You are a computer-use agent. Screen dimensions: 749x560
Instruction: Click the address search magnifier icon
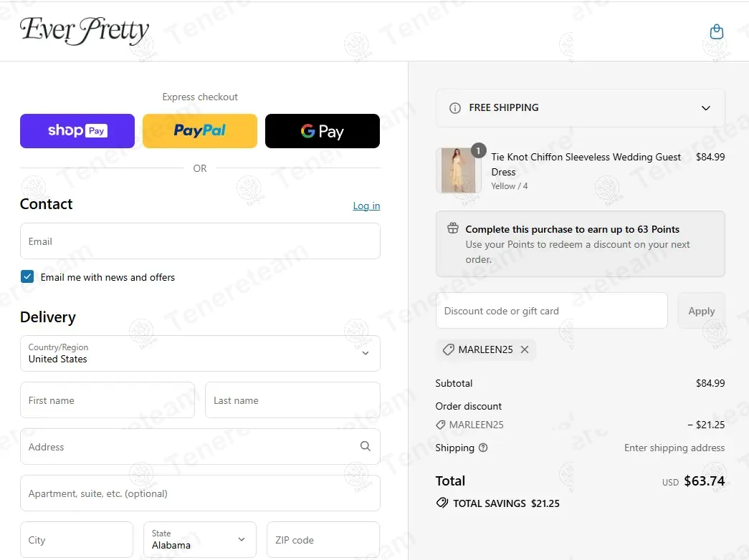[365, 446]
